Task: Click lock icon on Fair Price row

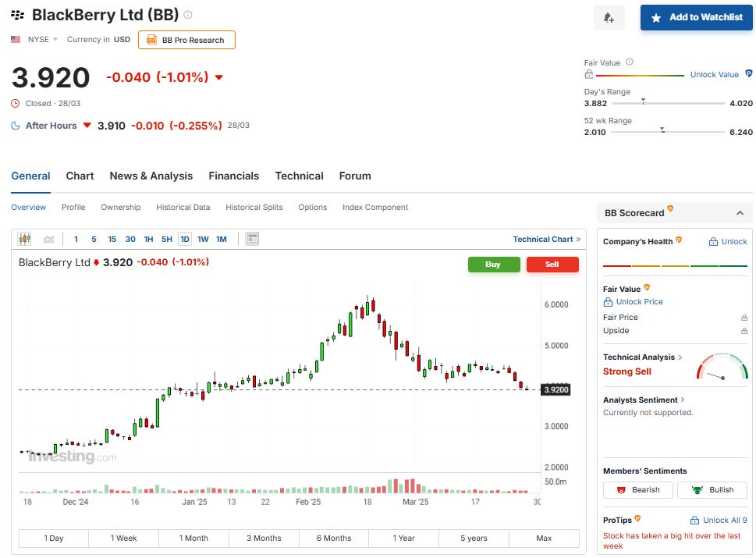Action: 744,318
